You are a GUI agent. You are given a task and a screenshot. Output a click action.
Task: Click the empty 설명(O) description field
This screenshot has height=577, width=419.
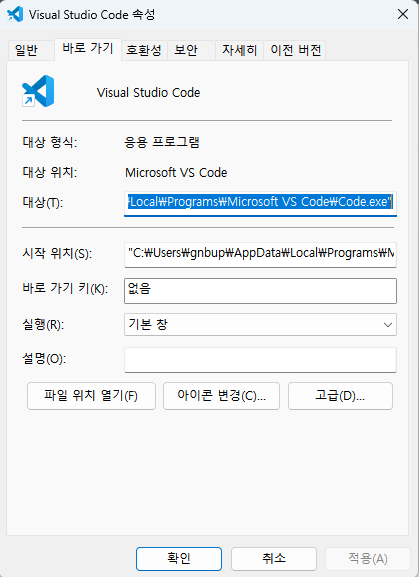260,360
